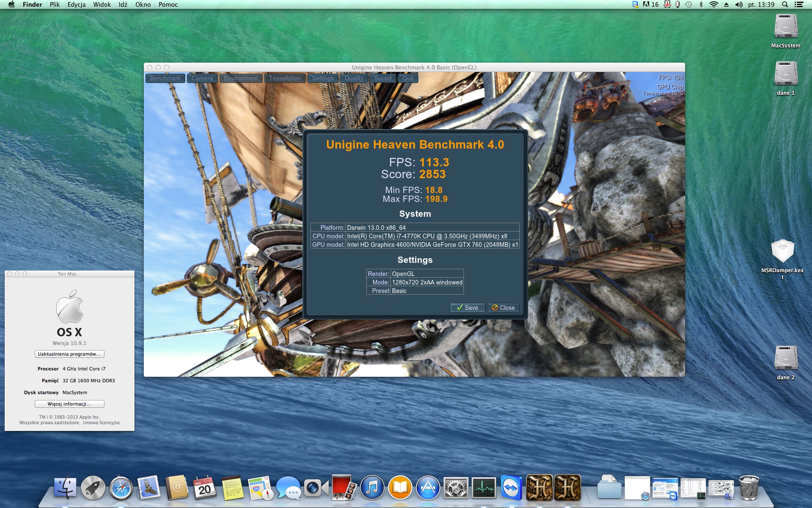
Task: Open Heaven's Settings button
Action: click(323, 78)
